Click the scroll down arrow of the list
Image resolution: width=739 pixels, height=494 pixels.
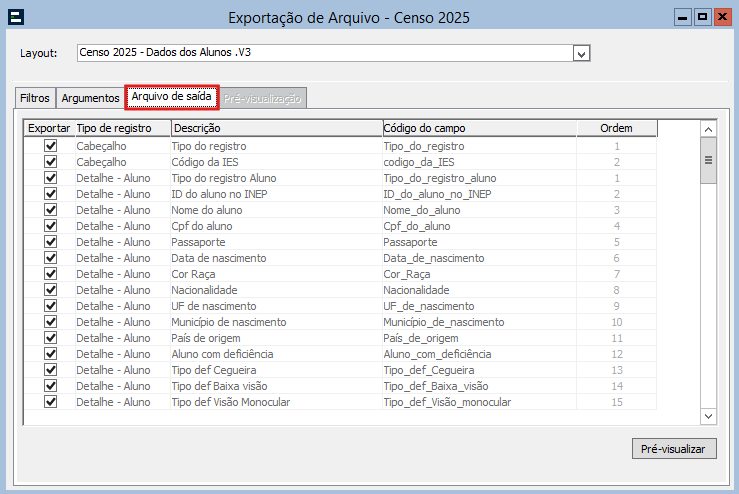(x=708, y=416)
